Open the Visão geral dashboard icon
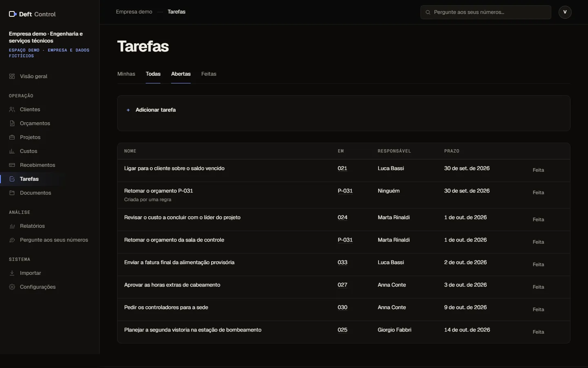The height and width of the screenshot is (368, 588). (12, 76)
